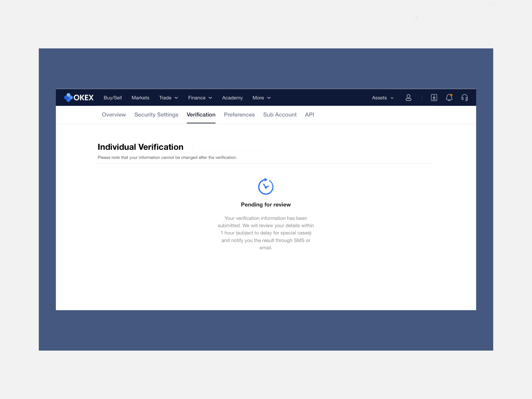
Task: Open the More dropdown menu
Action: pyautogui.click(x=261, y=98)
